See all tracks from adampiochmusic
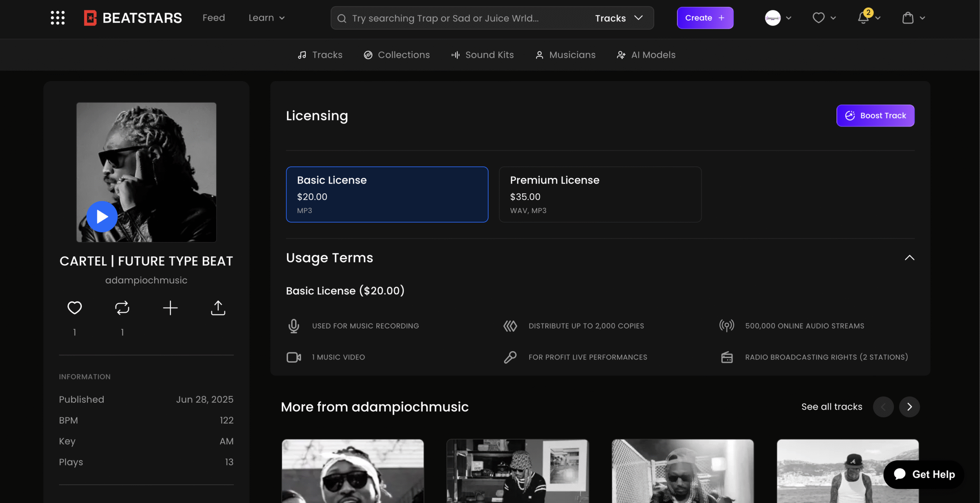Screen dimensions: 980x503 click(x=831, y=407)
